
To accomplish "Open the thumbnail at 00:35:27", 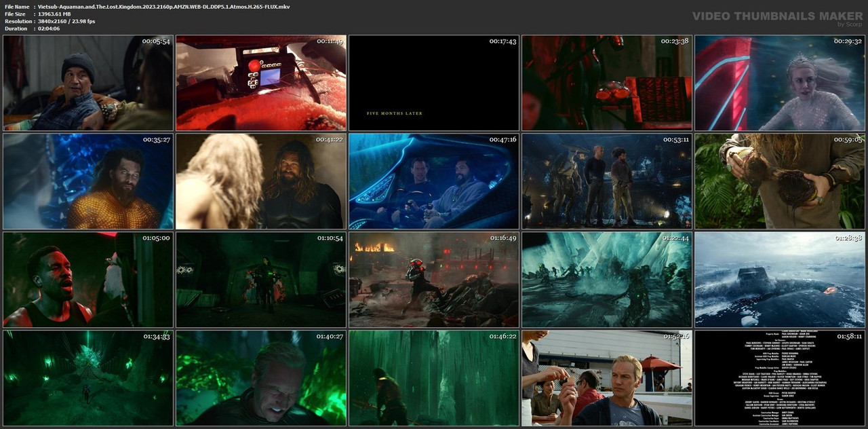I will click(88, 181).
